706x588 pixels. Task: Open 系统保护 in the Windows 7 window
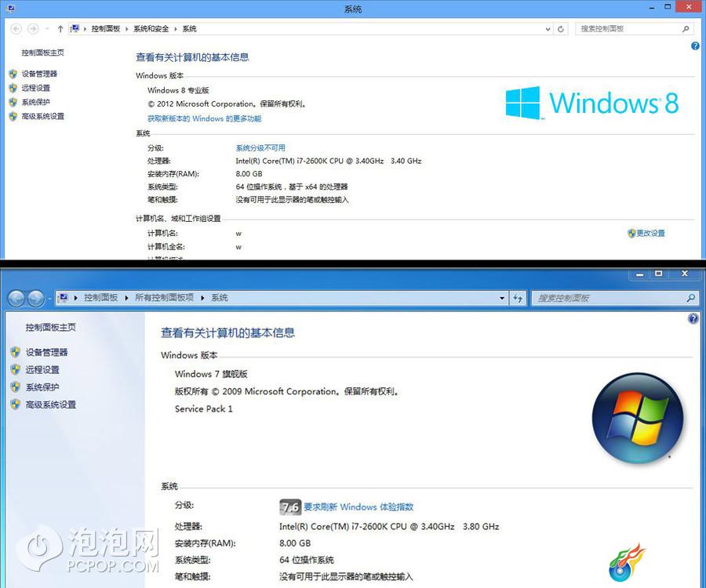tap(42, 387)
